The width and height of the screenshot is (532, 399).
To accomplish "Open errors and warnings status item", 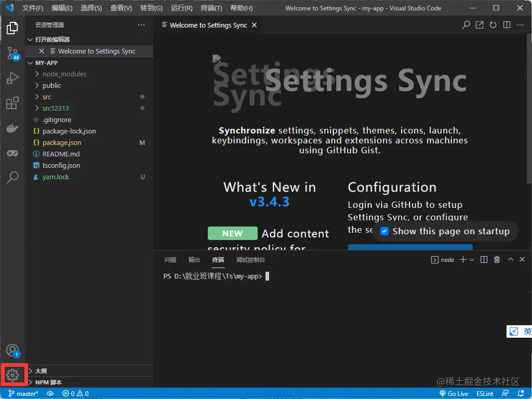I will [x=75, y=394].
